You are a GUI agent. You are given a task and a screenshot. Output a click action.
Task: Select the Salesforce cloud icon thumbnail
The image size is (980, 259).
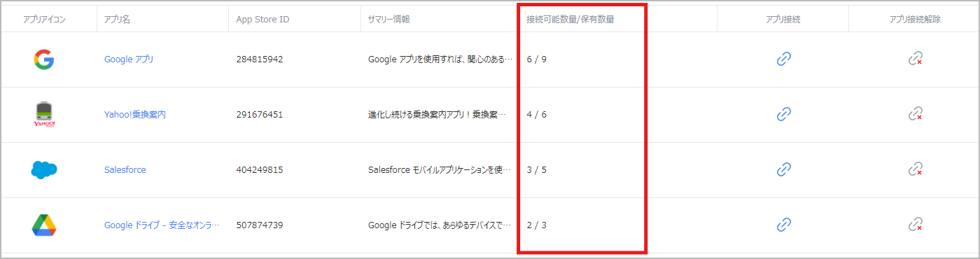click(44, 169)
